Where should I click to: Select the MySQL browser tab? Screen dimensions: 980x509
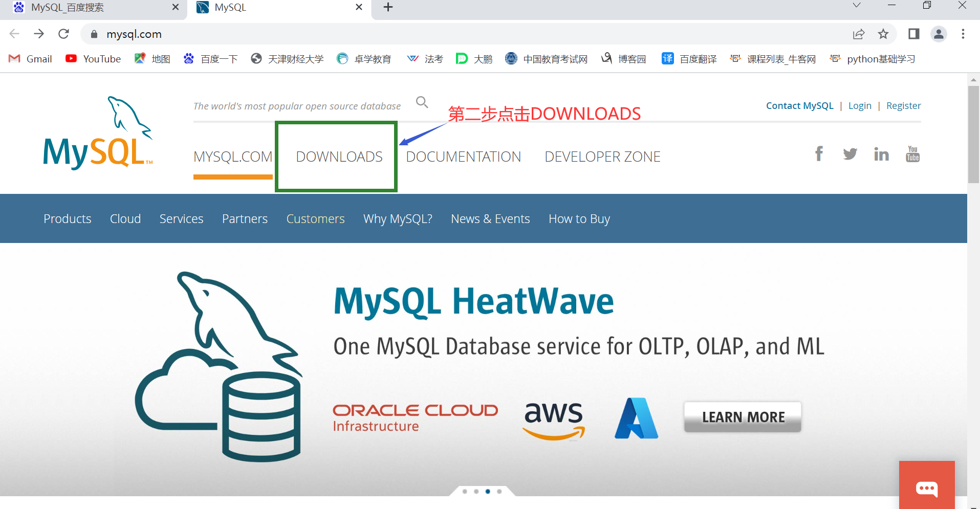(x=279, y=8)
